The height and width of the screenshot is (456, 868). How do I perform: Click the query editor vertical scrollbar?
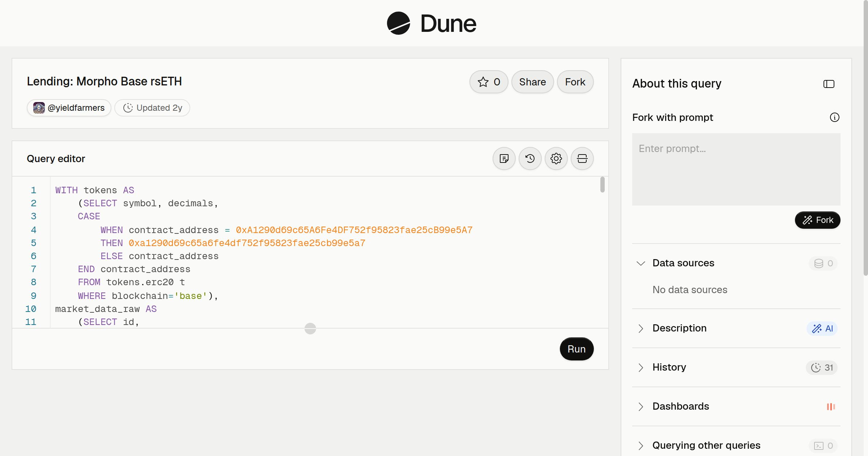[602, 185]
